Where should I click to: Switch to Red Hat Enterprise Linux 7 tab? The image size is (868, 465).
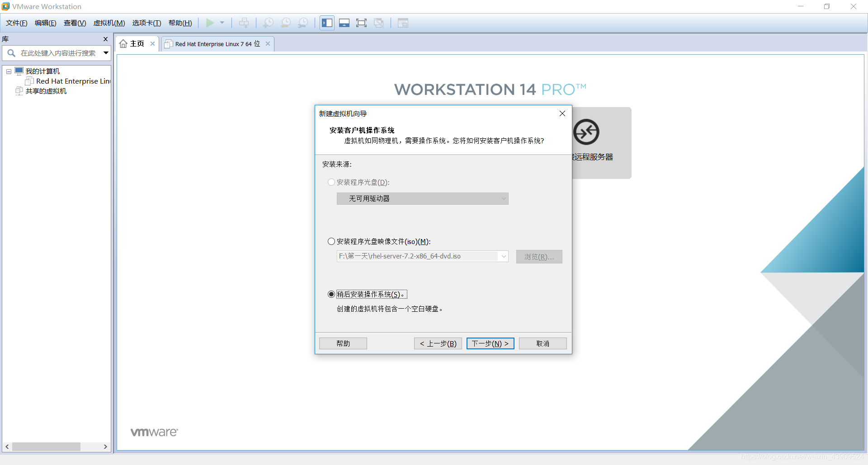[218, 44]
